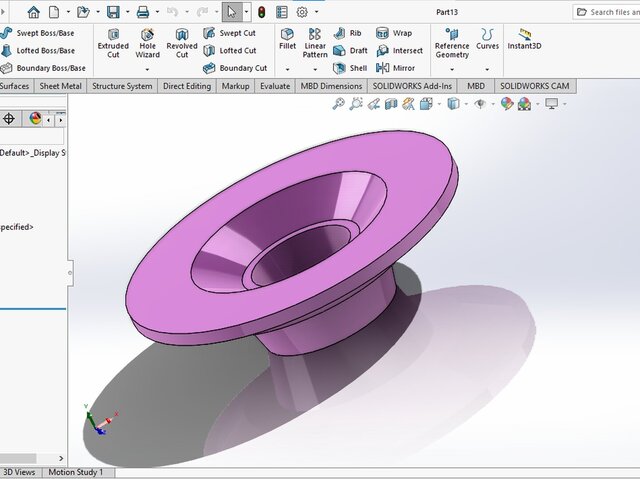Click the Rebuild traffic light icon
The height and width of the screenshot is (479, 640).
point(262,12)
